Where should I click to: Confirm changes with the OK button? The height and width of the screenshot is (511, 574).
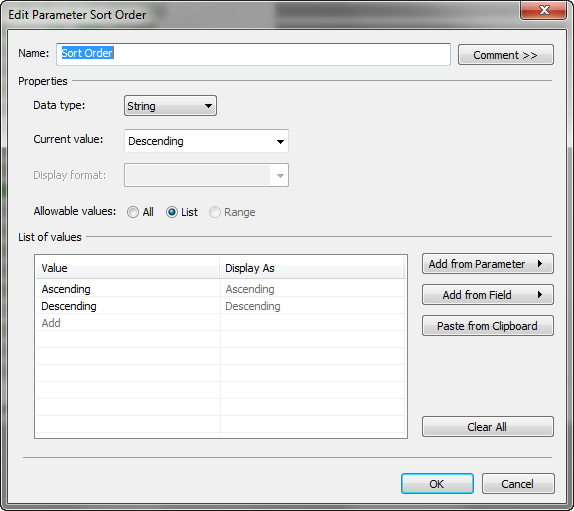tap(437, 484)
